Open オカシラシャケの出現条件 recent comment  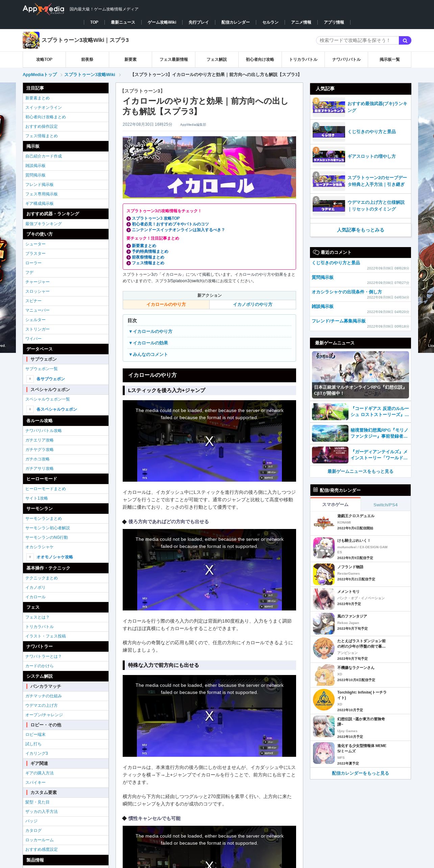[347, 292]
